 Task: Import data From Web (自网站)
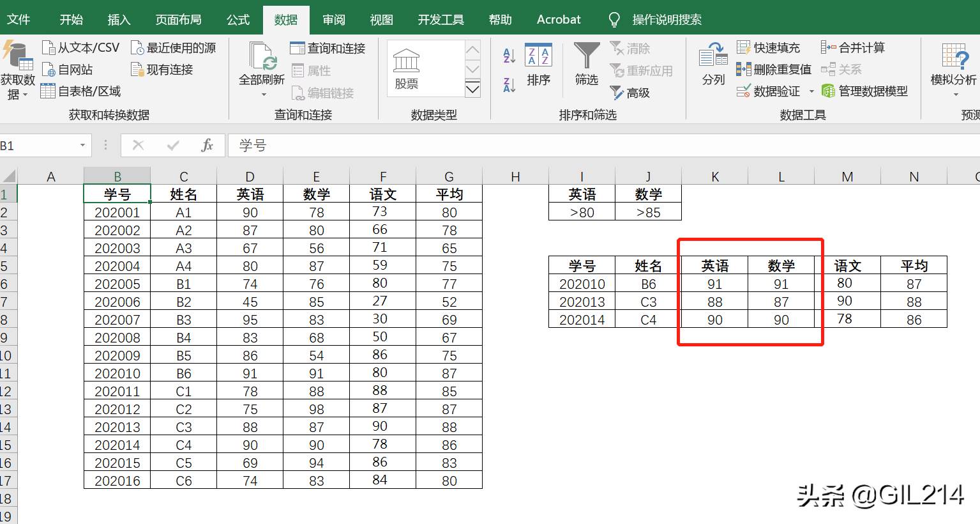click(68, 70)
